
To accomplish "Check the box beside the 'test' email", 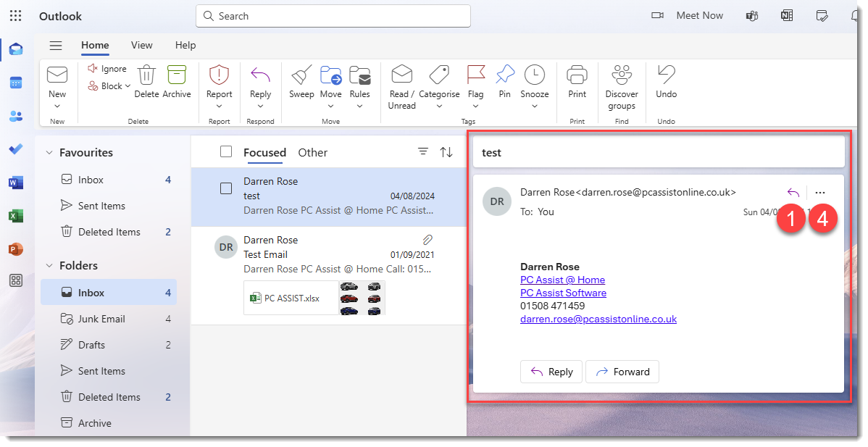I will pyautogui.click(x=226, y=188).
